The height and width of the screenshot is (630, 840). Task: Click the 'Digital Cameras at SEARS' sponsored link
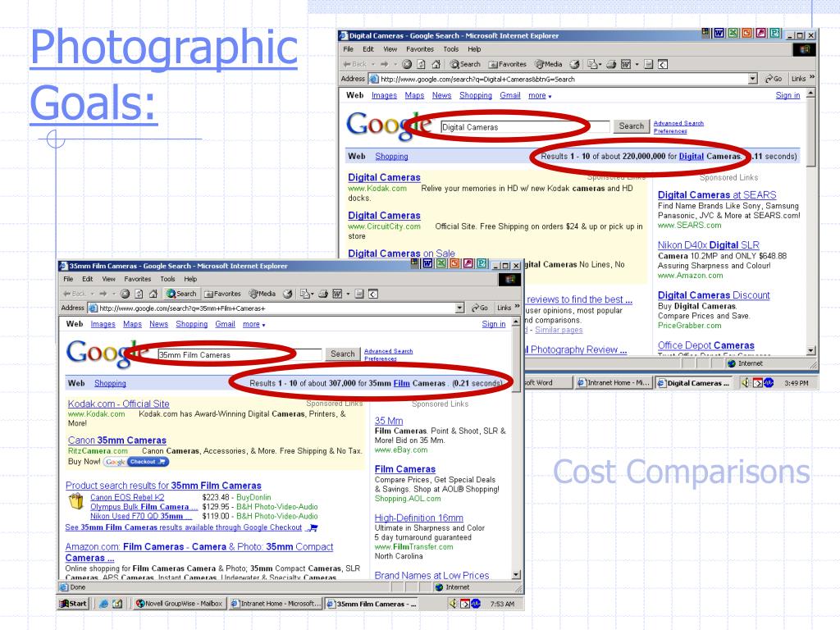pos(717,195)
